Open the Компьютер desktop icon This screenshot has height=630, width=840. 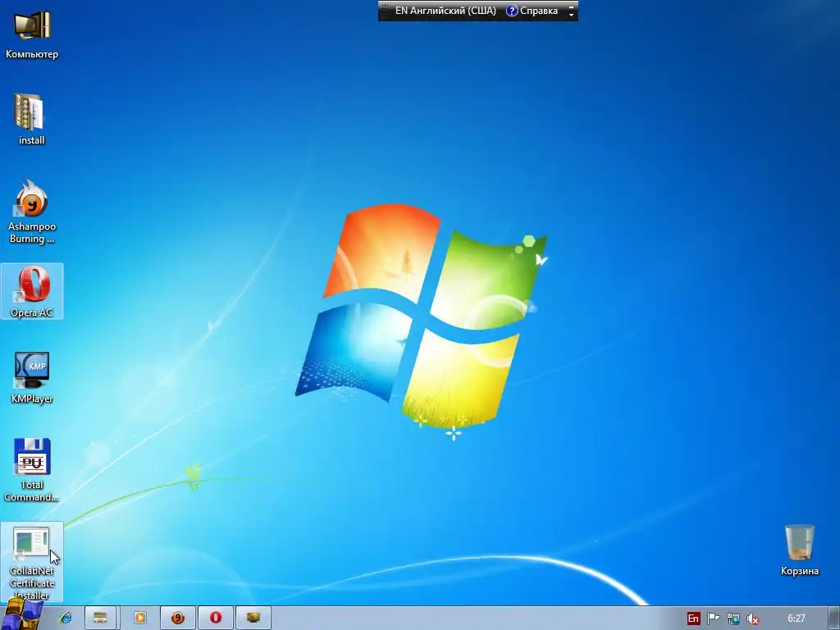pos(32,34)
